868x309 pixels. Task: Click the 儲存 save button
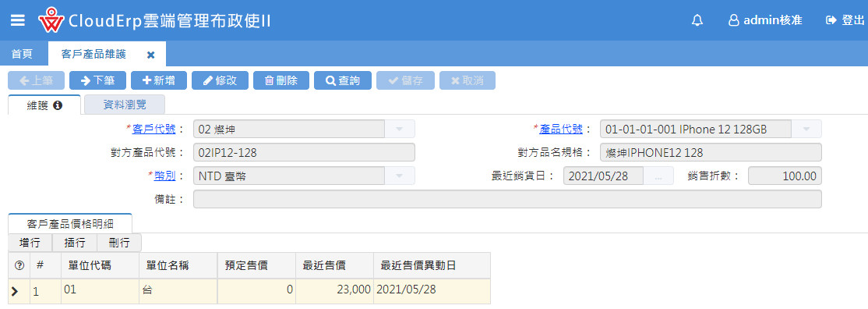click(405, 80)
